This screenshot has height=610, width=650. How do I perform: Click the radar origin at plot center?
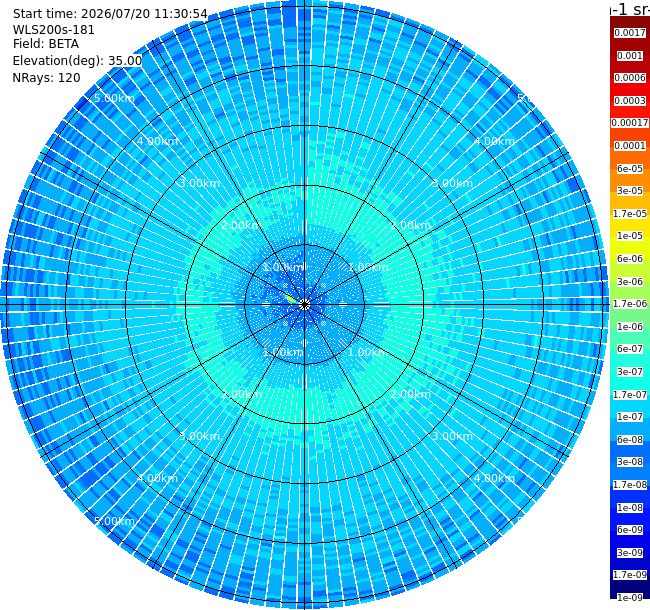coord(305,305)
